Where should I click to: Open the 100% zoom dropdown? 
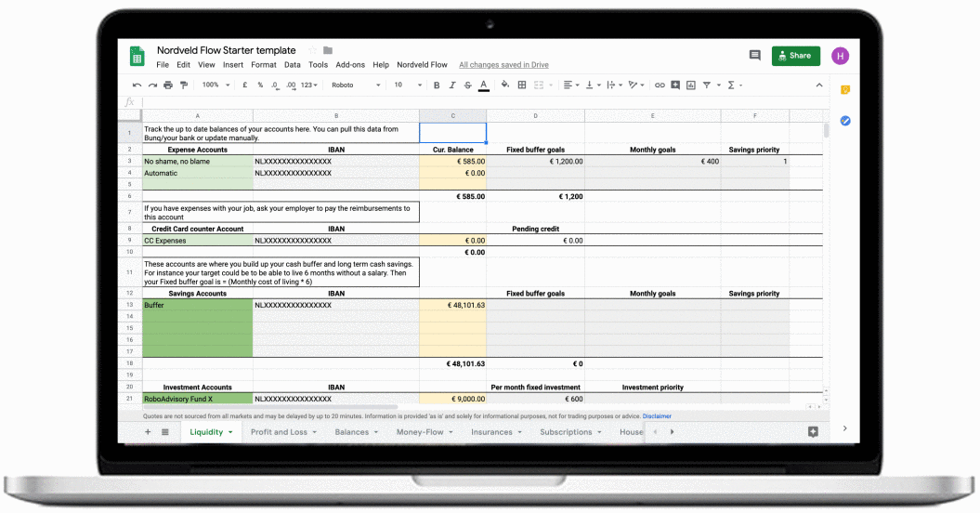(216, 85)
